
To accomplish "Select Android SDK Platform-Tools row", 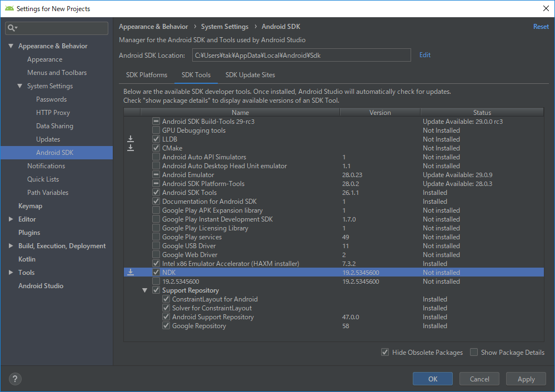I will click(x=334, y=184).
